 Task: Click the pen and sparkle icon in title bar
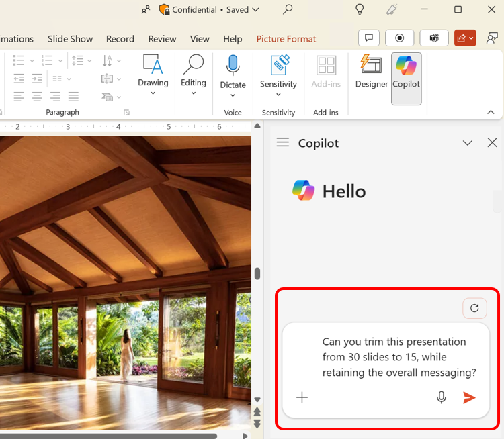pos(392,9)
